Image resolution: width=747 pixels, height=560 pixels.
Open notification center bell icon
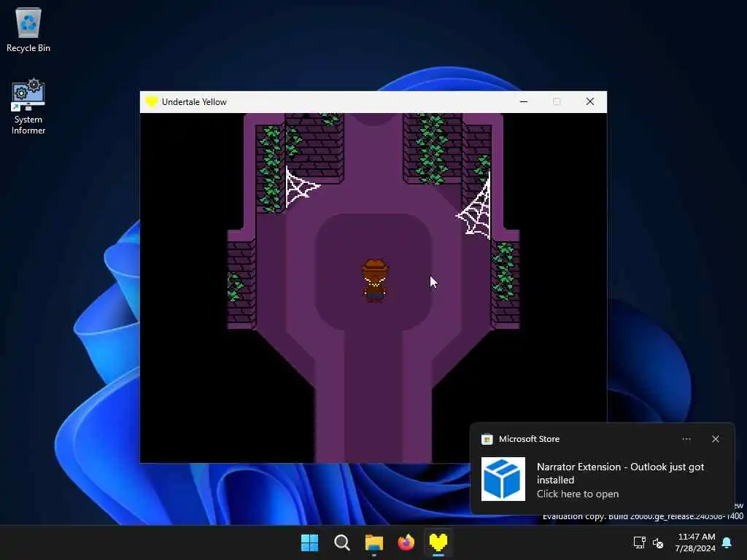coord(727,542)
